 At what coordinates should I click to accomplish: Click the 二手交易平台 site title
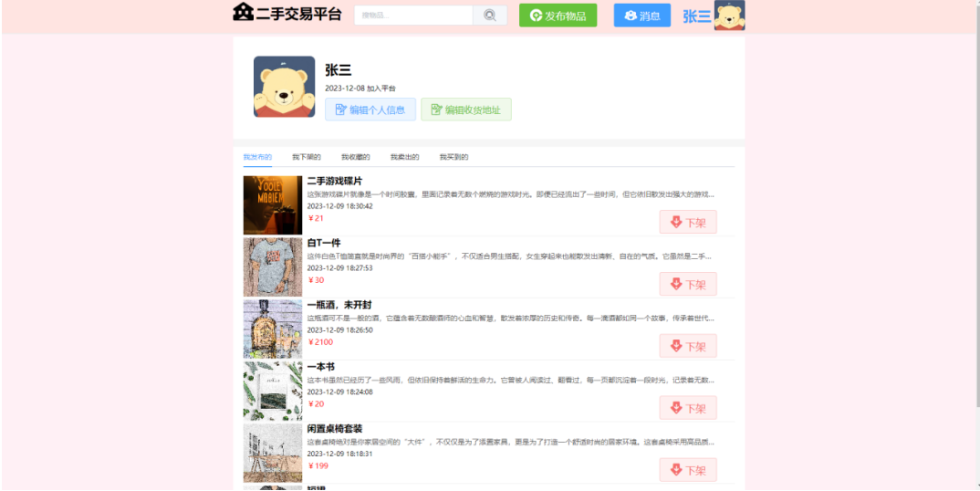pyautogui.click(x=298, y=14)
